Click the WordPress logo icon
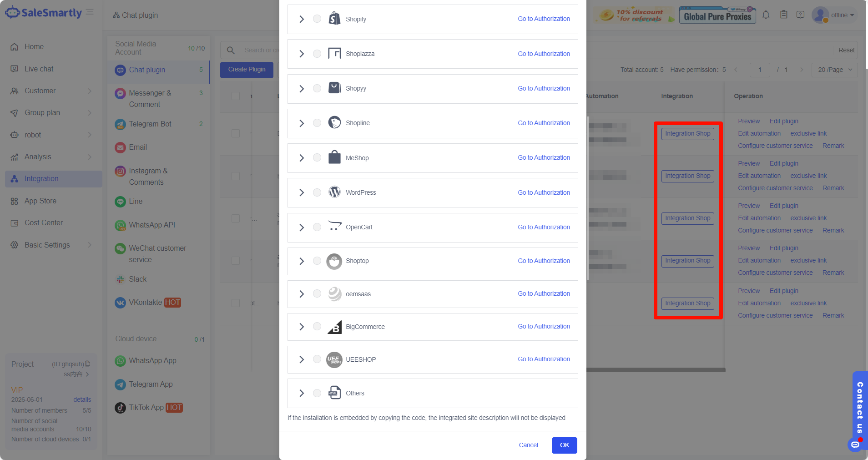Viewport: 868px width, 460px height. tap(334, 192)
